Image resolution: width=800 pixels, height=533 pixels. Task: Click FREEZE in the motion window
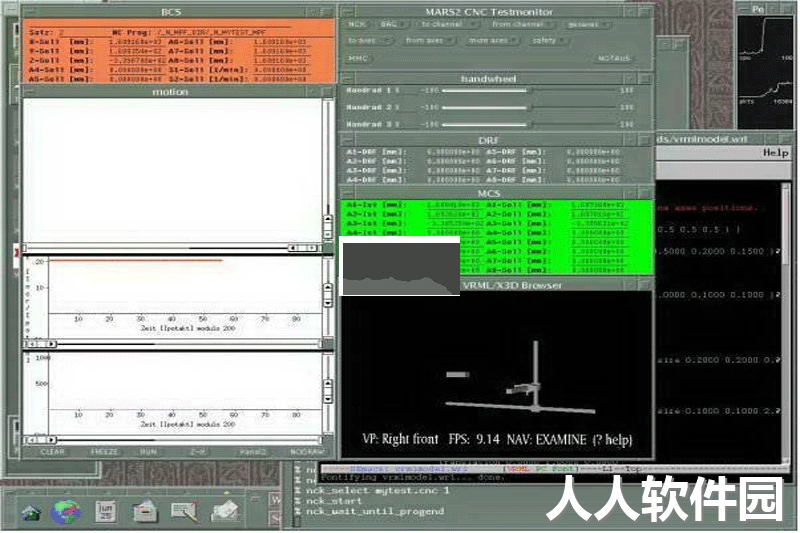[x=104, y=452]
